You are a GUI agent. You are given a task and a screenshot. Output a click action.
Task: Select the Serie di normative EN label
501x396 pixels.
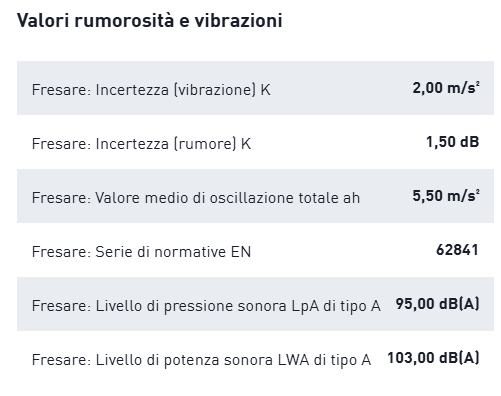(173, 252)
